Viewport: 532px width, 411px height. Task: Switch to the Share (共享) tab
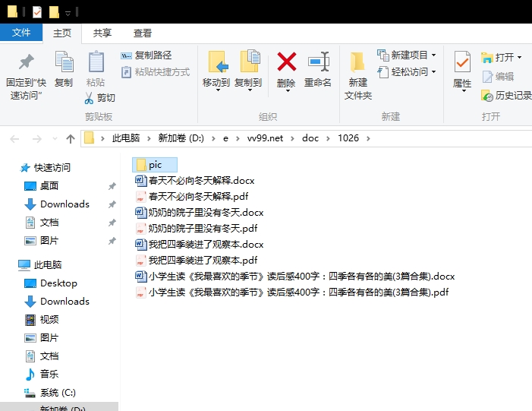click(x=102, y=33)
